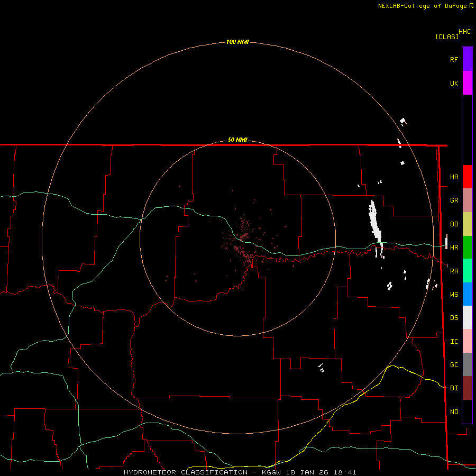This screenshot has width=476, height=476.
Task: Click the DS white legend swatch
Action: pos(467,317)
